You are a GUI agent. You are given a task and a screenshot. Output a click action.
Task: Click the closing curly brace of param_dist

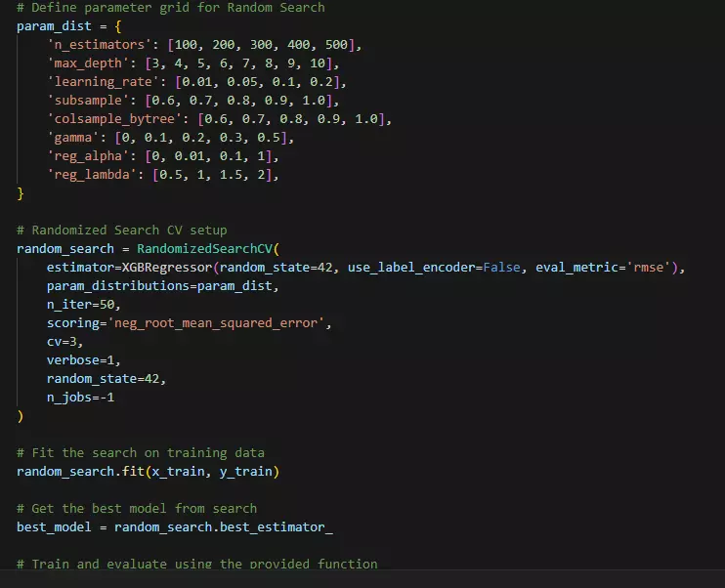click(x=21, y=193)
